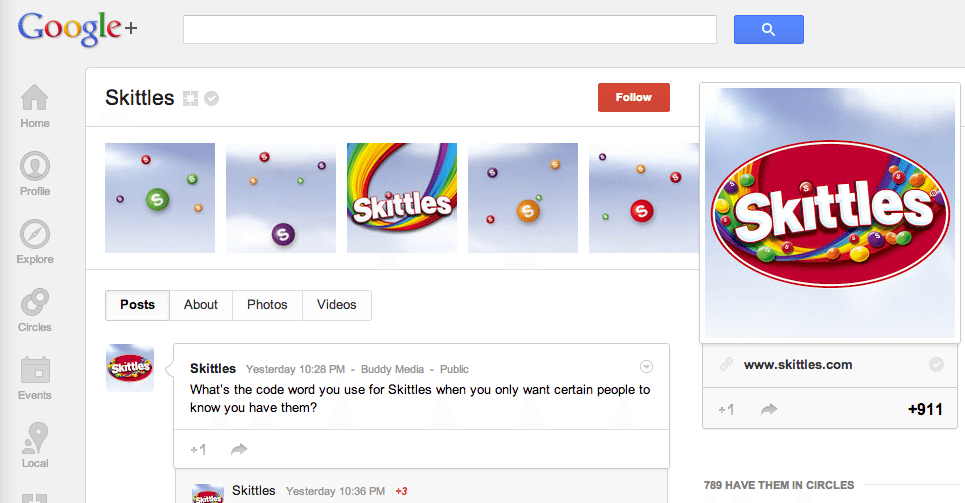Open the post timestamp Yesterday 10:28 PM
This screenshot has width=965, height=503.
click(x=295, y=369)
